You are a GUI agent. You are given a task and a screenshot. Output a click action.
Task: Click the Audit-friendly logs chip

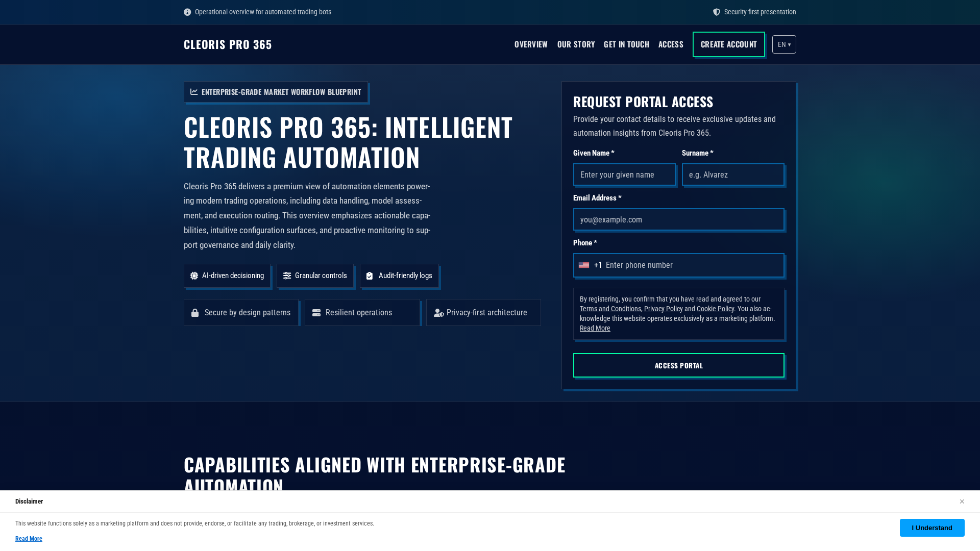[399, 275]
